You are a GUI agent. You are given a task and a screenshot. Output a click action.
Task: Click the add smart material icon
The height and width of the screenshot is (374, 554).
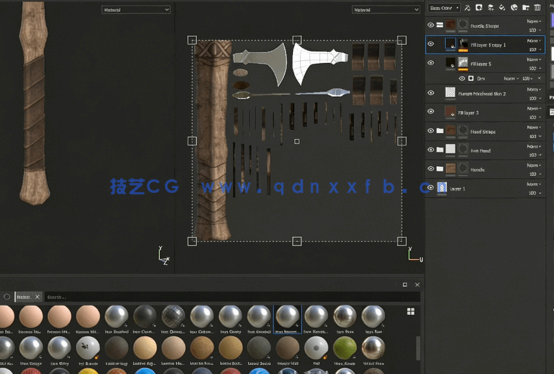point(514,8)
